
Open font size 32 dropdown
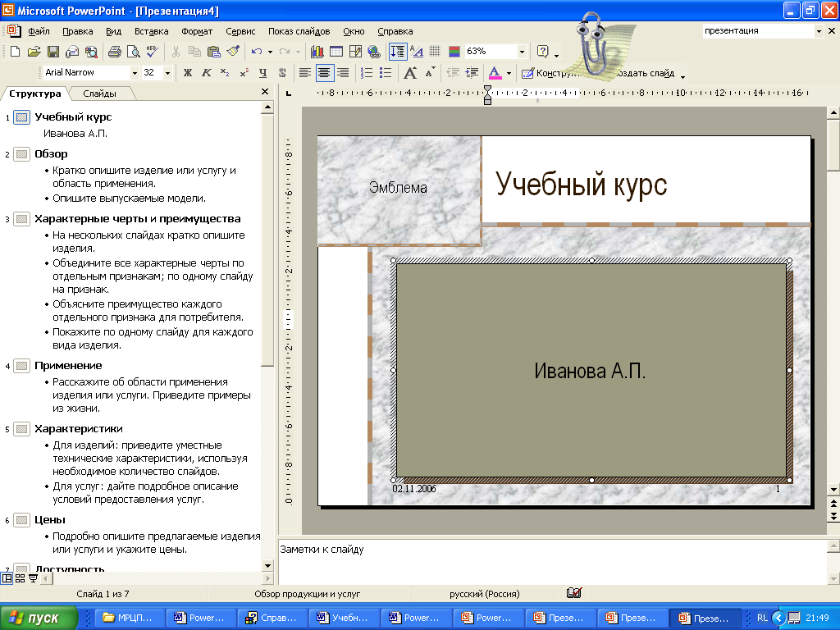click(x=167, y=73)
